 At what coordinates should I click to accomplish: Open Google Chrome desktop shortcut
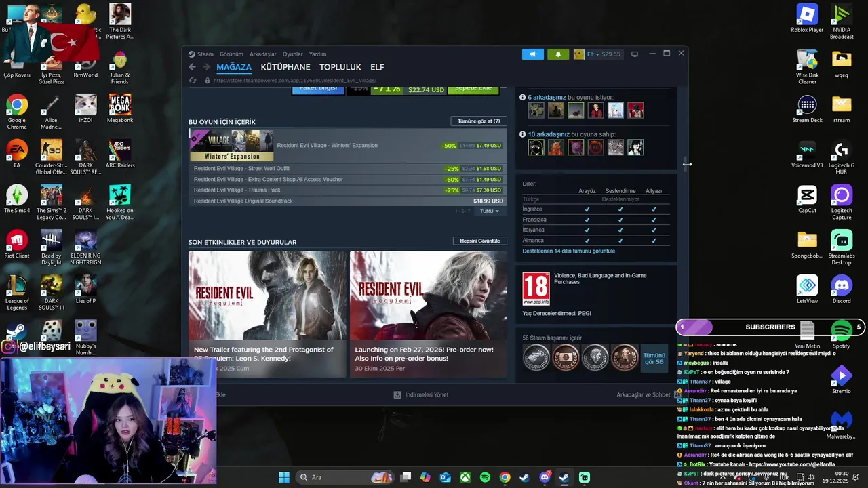pos(17,113)
